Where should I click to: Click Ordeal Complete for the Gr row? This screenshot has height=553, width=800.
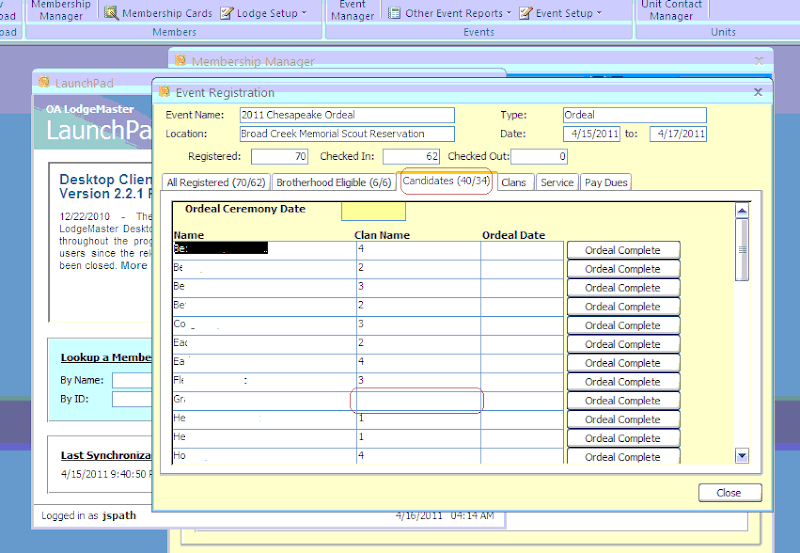[x=623, y=400]
